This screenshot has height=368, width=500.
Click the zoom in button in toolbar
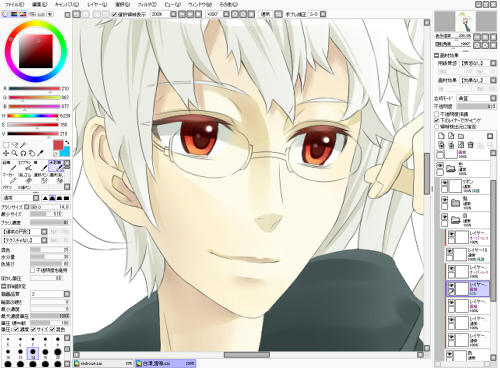(x=190, y=14)
